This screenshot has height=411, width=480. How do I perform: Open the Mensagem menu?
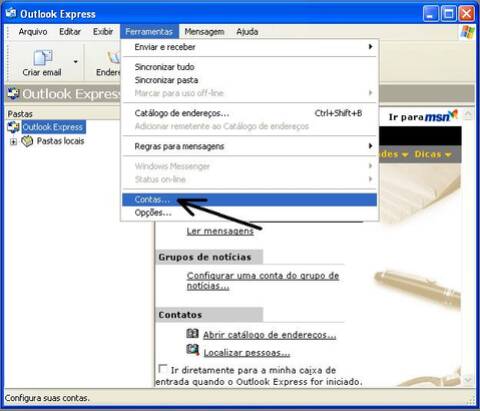(204, 32)
